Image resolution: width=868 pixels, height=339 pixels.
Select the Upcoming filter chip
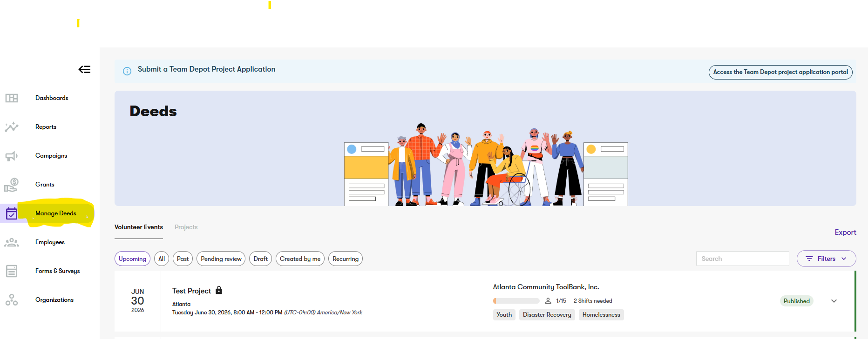tap(132, 259)
